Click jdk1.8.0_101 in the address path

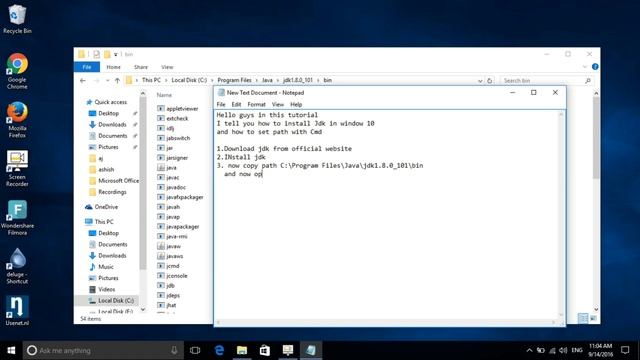click(298, 80)
